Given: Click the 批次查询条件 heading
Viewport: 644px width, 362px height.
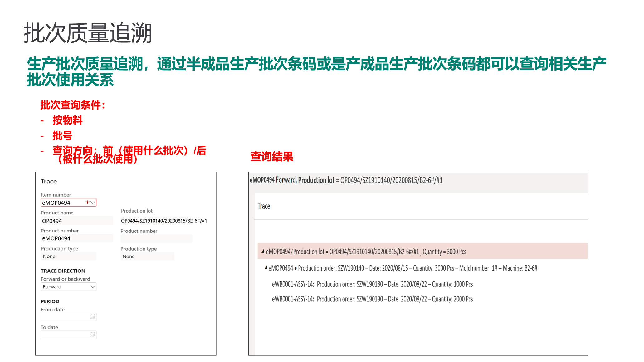Looking at the screenshot, I should tap(72, 105).
